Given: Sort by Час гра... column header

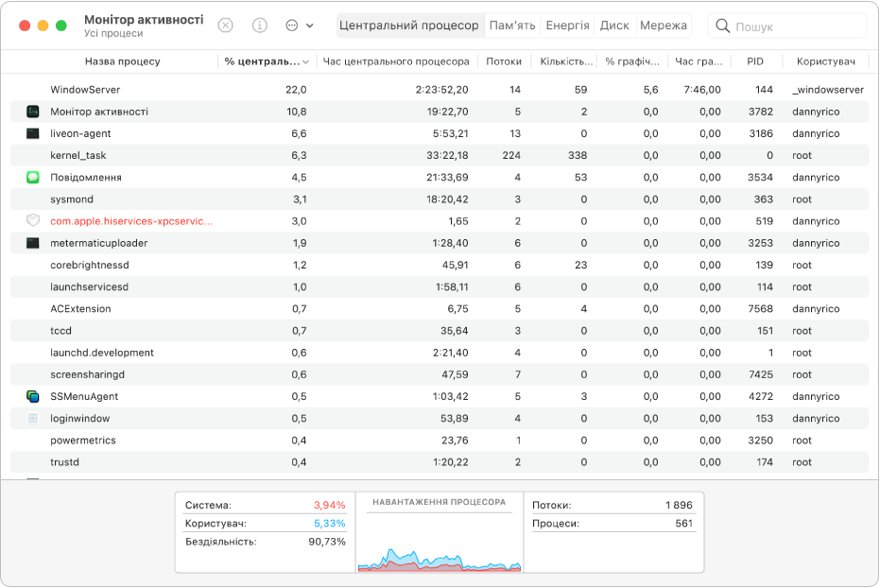Looking at the screenshot, I should coord(699,61).
